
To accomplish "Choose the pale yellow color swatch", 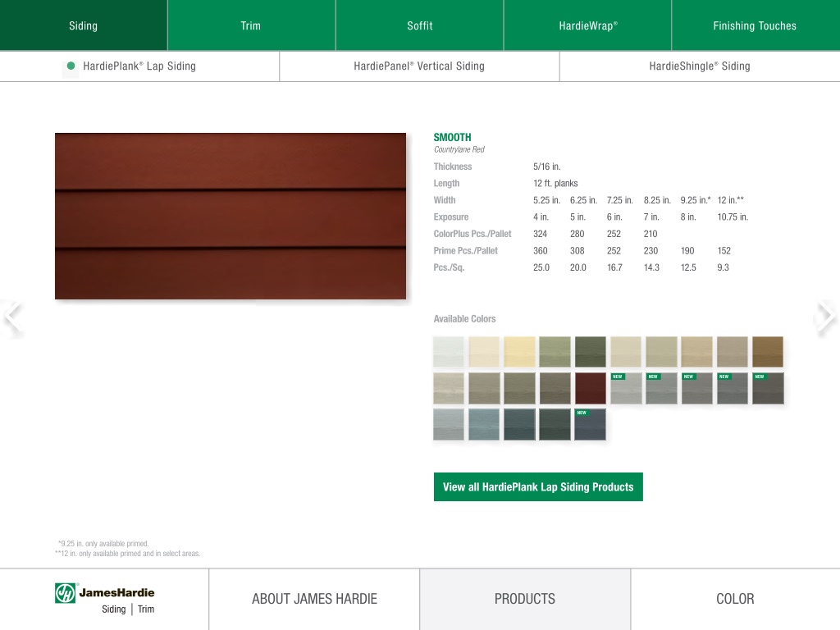I will coord(519,352).
